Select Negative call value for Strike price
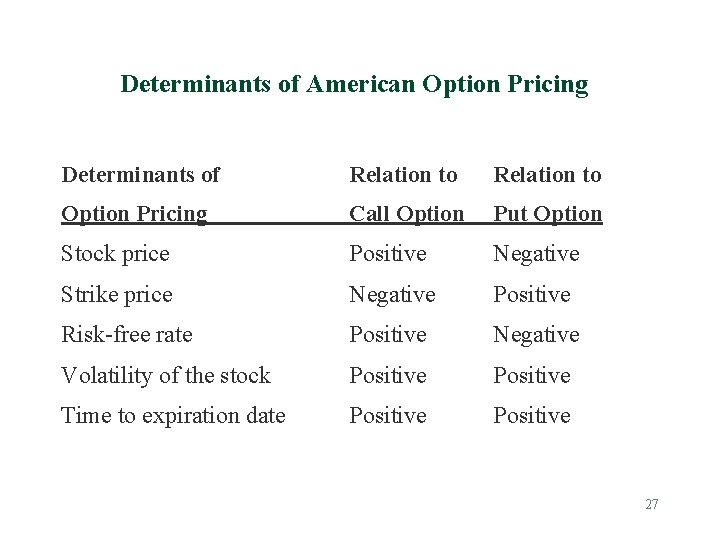This screenshot has width=720, height=540. click(392, 295)
